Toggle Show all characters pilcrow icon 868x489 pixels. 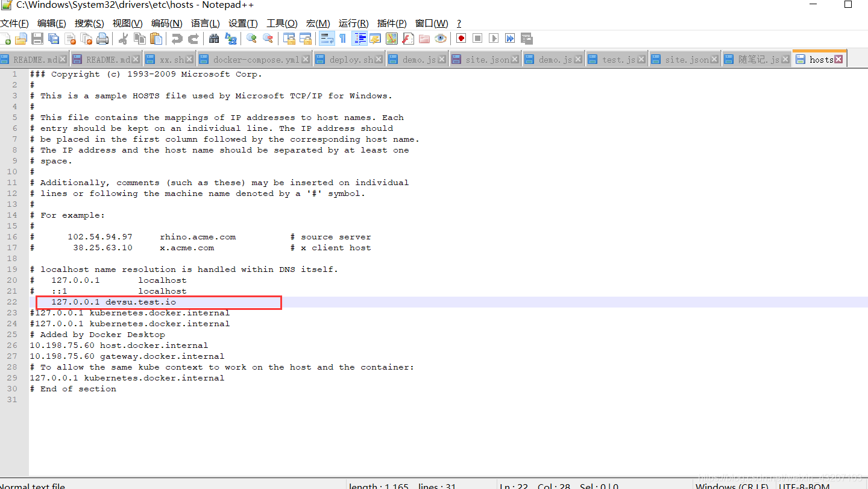click(x=342, y=39)
